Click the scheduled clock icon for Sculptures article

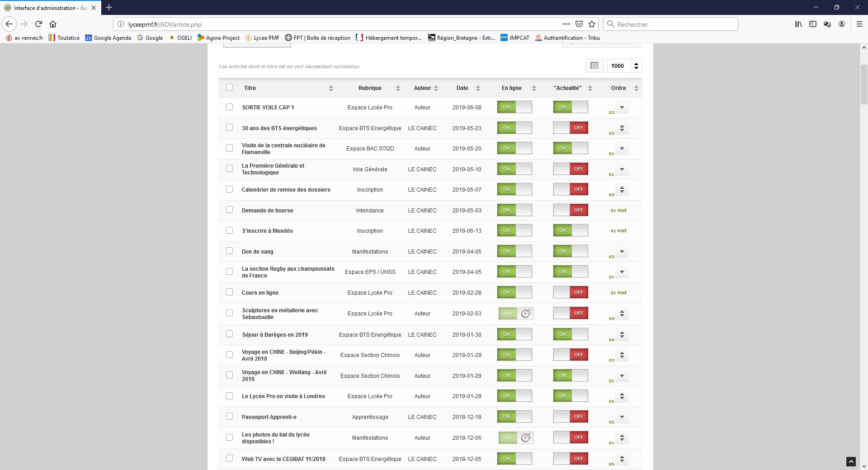[525, 314]
